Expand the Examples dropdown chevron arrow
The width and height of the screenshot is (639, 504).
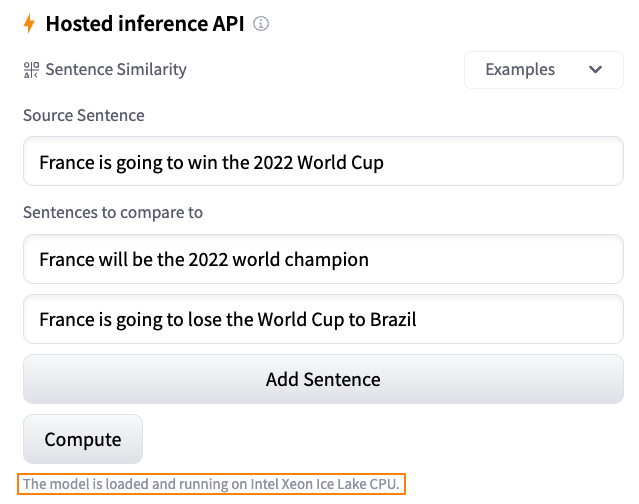point(596,70)
